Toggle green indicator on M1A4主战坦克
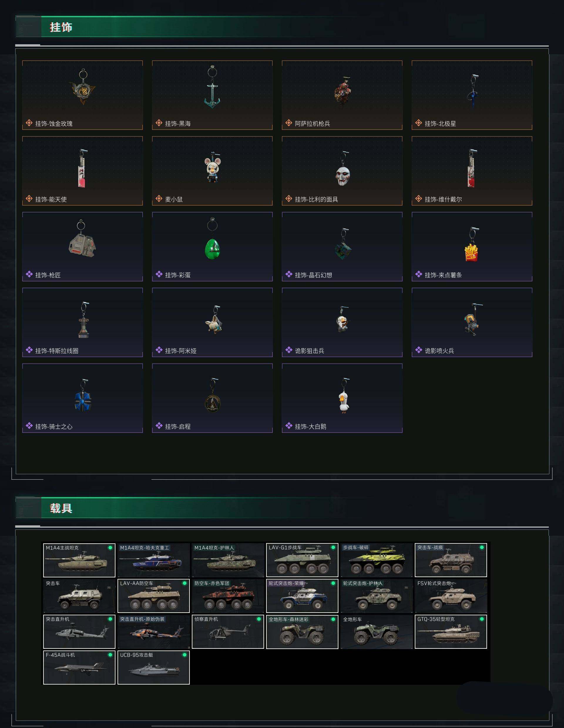 click(110, 548)
